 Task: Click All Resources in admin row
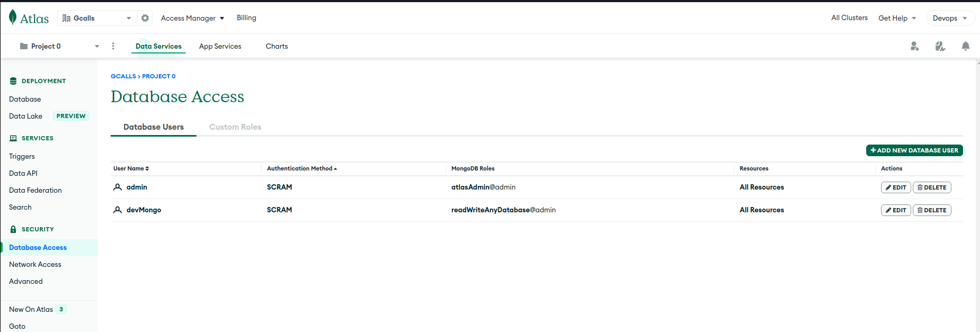click(x=762, y=187)
